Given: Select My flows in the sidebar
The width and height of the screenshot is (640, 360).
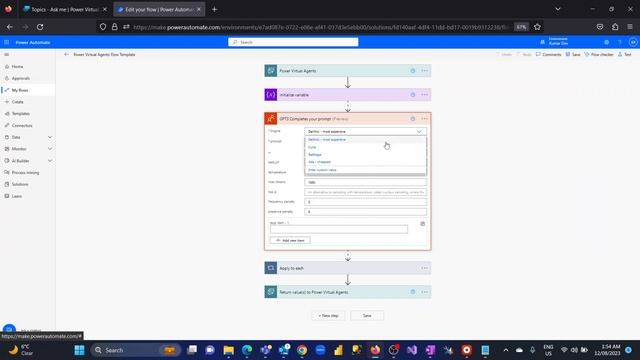Looking at the screenshot, I should tap(20, 90).
